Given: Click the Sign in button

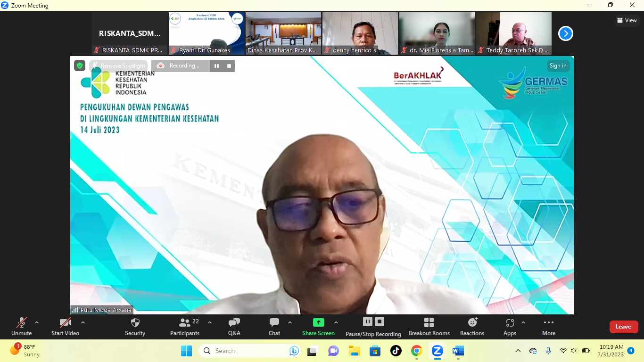Looking at the screenshot, I should 558,66.
